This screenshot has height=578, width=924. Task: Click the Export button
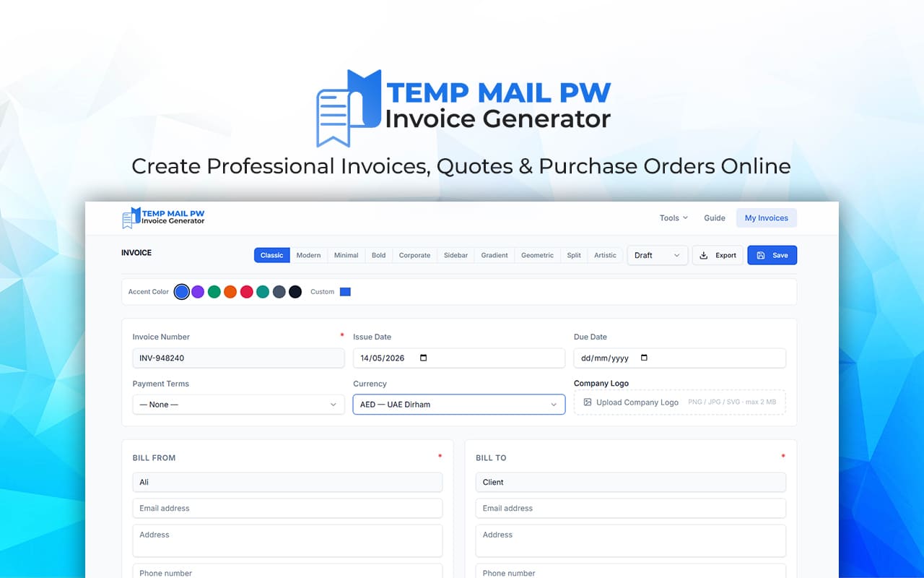point(718,255)
